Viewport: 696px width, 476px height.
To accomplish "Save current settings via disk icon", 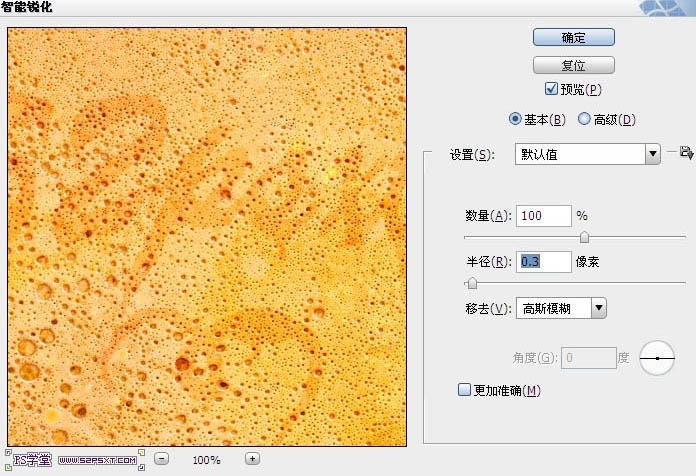I will [x=686, y=153].
